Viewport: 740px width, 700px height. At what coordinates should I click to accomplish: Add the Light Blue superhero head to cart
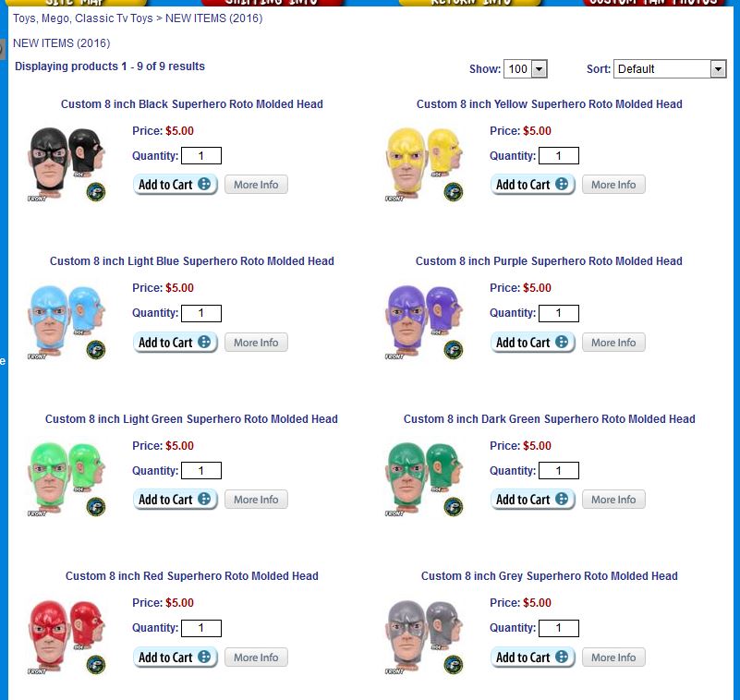click(176, 343)
